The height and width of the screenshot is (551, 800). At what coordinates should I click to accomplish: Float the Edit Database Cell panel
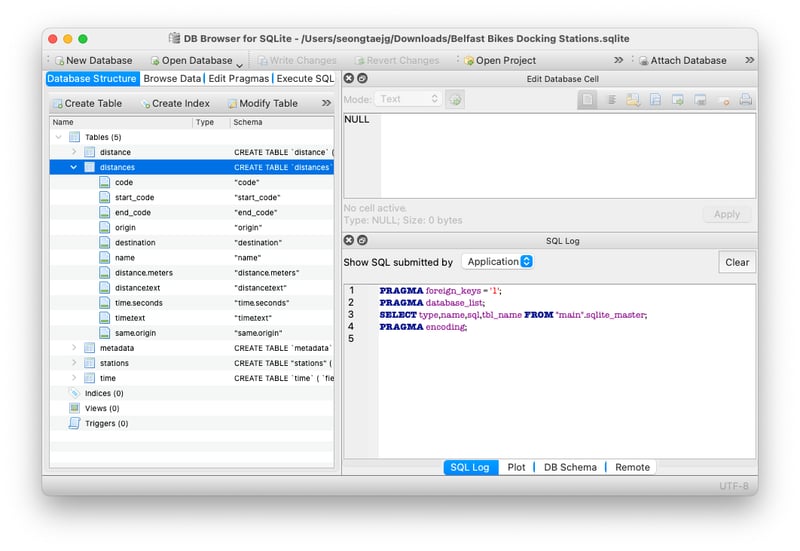pos(362,78)
